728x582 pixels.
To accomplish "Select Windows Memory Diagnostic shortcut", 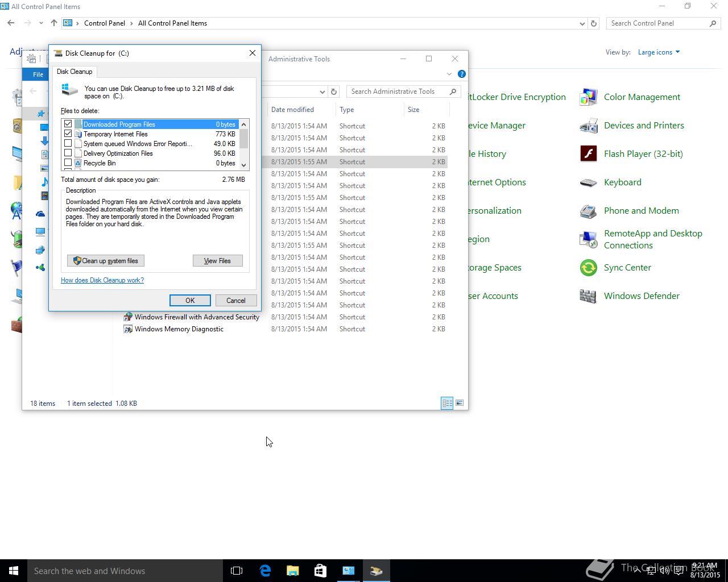I will pos(179,329).
